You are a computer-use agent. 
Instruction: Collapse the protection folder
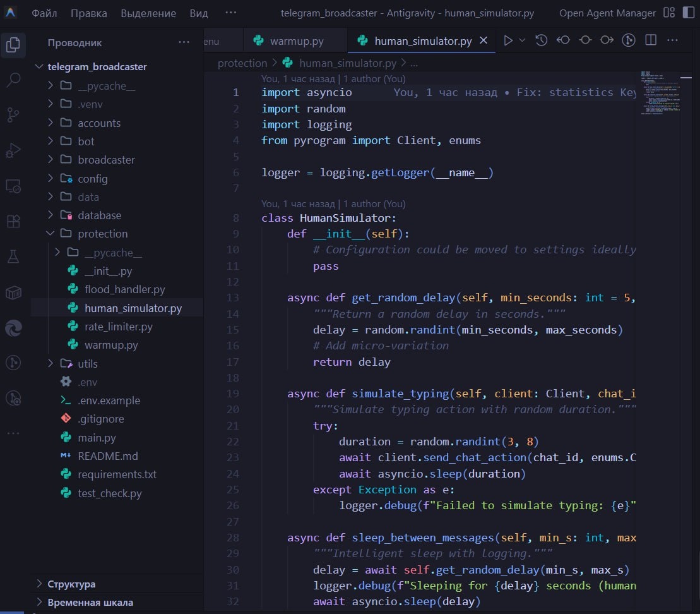[x=103, y=234]
